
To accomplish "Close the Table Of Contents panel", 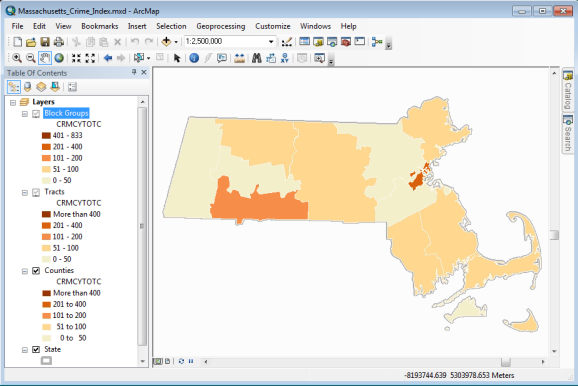I will (x=144, y=72).
